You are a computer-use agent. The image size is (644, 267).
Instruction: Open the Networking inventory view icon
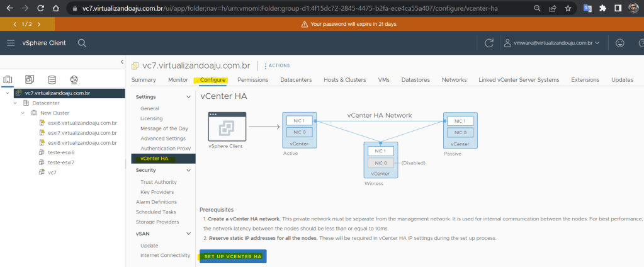pyautogui.click(x=74, y=80)
